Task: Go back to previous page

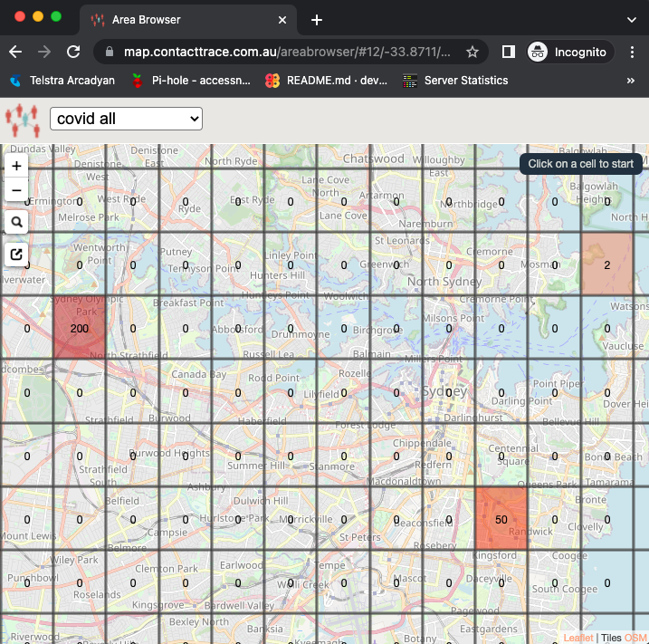Action: tap(15, 53)
